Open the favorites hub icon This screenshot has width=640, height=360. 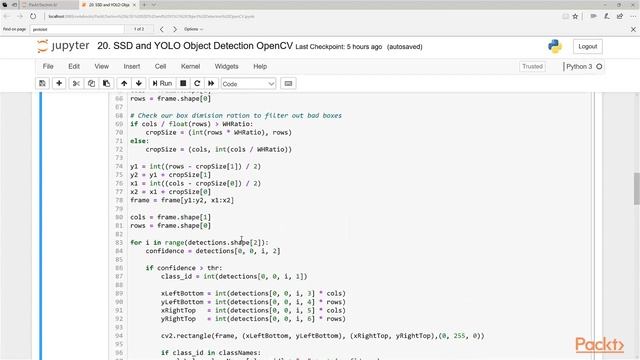click(593, 16)
